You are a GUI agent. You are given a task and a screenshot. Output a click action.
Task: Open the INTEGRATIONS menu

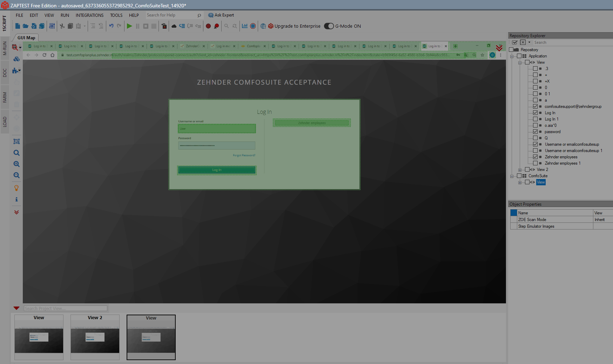pyautogui.click(x=89, y=15)
